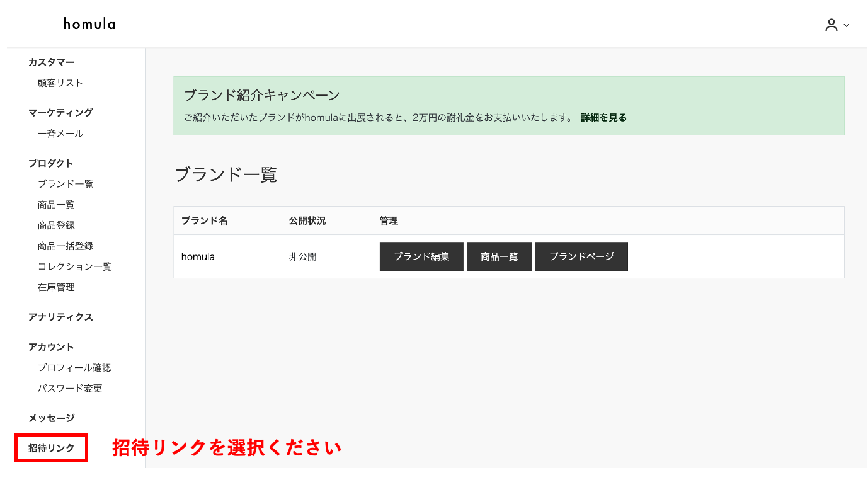Image resolution: width=868 pixels, height=480 pixels.
Task: Select 招待リンク in sidebar
Action: click(x=51, y=448)
